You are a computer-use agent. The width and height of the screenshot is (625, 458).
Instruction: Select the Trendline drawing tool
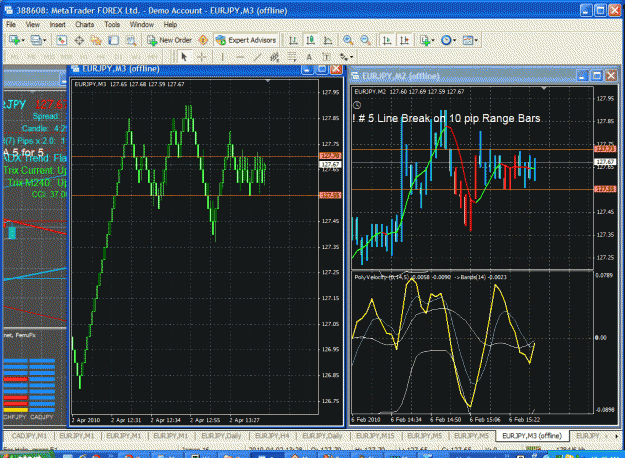point(257,57)
